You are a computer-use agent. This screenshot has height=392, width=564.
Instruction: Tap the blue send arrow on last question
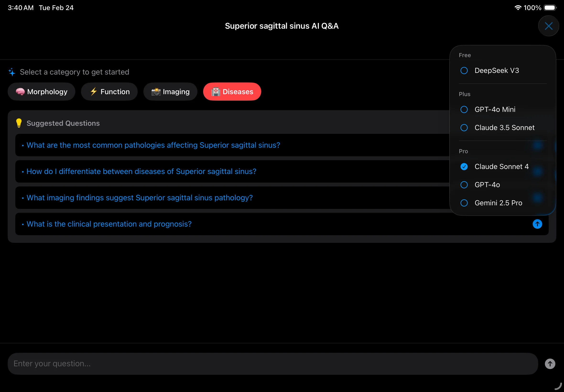click(x=537, y=224)
